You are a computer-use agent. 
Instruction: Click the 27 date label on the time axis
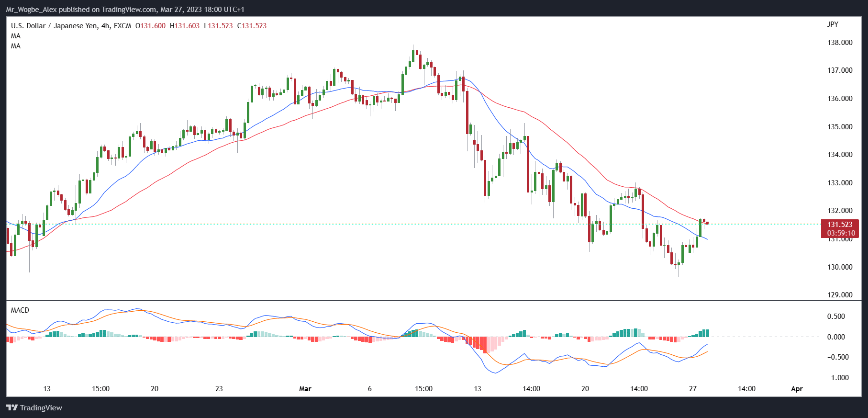693,389
